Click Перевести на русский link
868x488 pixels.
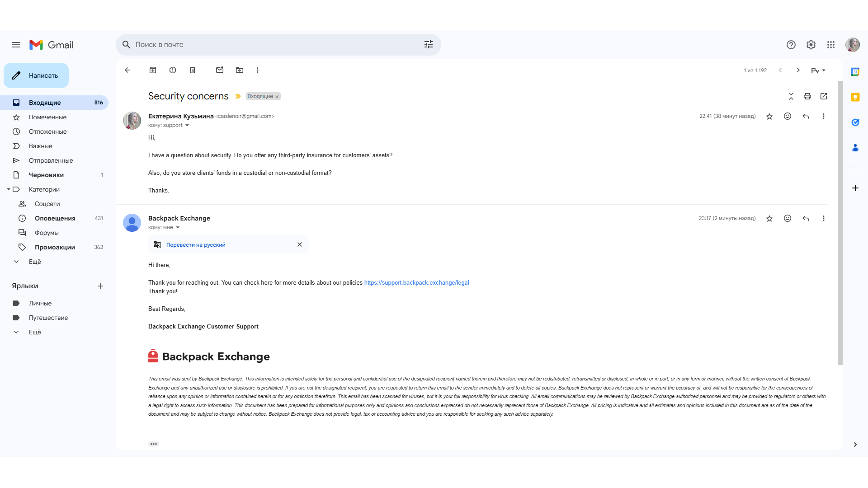196,245
